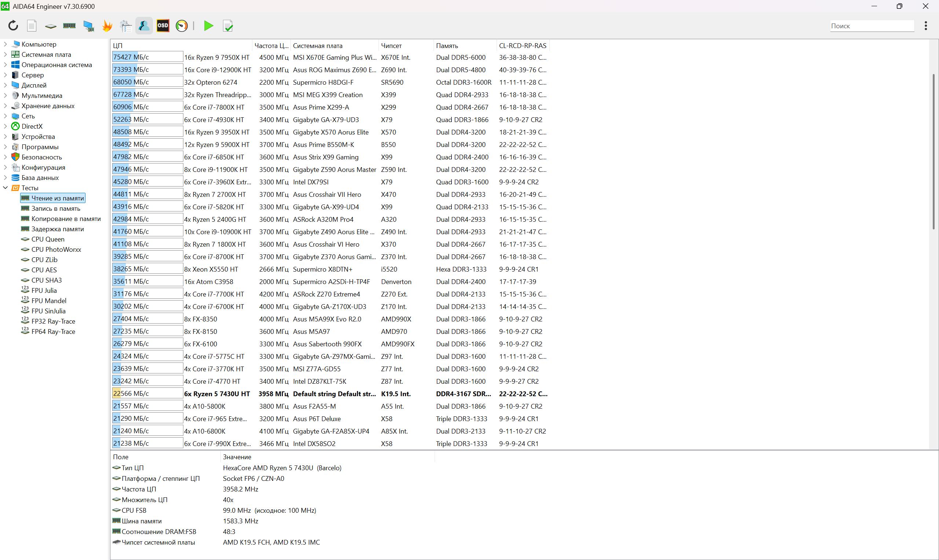
Task: Open Копирование в памяти test
Action: point(61,218)
